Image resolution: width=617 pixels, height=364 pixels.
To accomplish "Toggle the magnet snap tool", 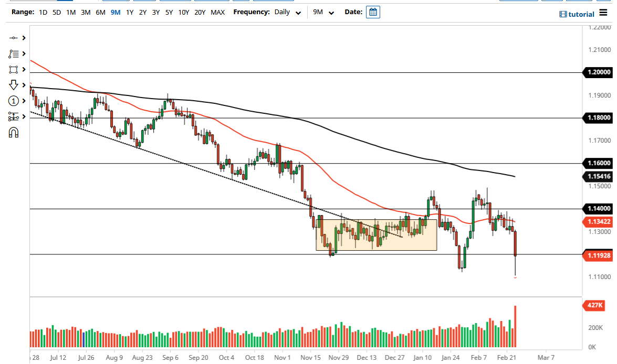I will [x=14, y=132].
